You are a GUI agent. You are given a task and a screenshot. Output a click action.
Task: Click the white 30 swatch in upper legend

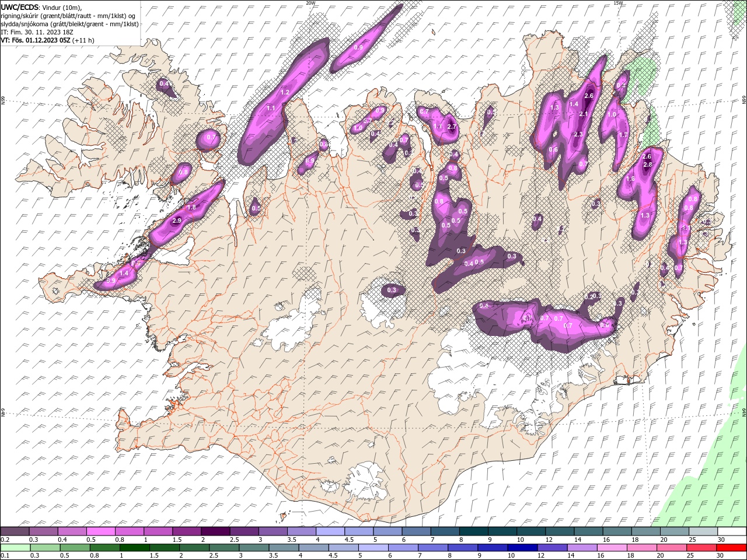click(x=731, y=531)
